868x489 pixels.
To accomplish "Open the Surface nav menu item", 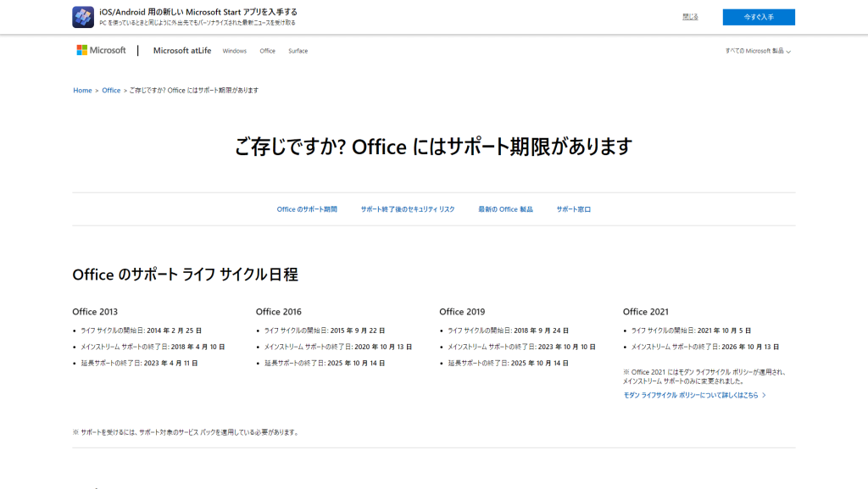I will click(x=298, y=51).
